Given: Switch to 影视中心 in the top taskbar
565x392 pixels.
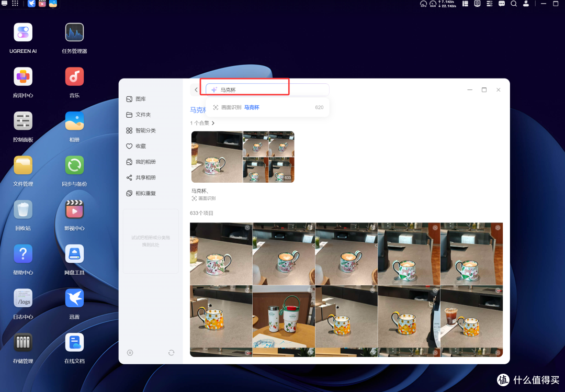Looking at the screenshot, I should point(42,4).
